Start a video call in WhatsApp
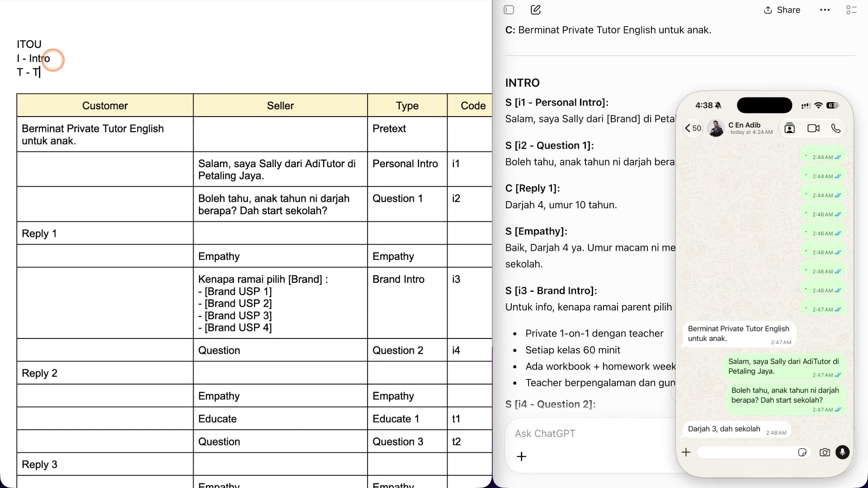This screenshot has width=868, height=488. pyautogui.click(x=814, y=128)
